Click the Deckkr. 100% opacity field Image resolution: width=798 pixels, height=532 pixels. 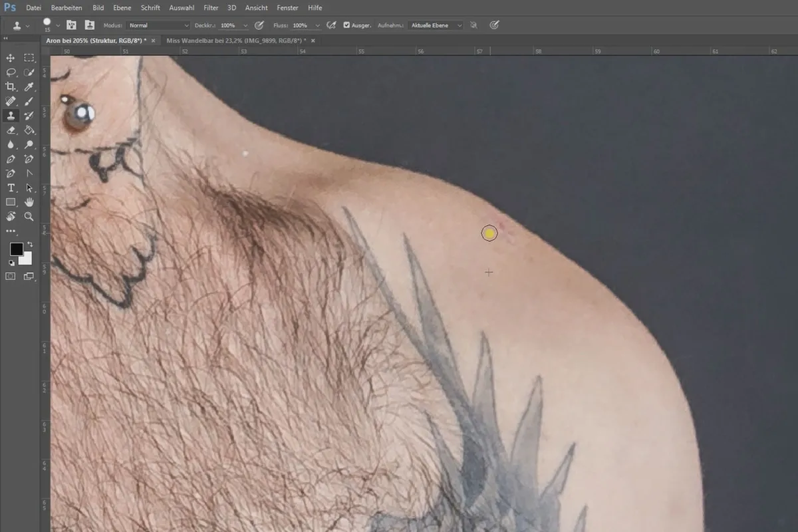pyautogui.click(x=229, y=25)
